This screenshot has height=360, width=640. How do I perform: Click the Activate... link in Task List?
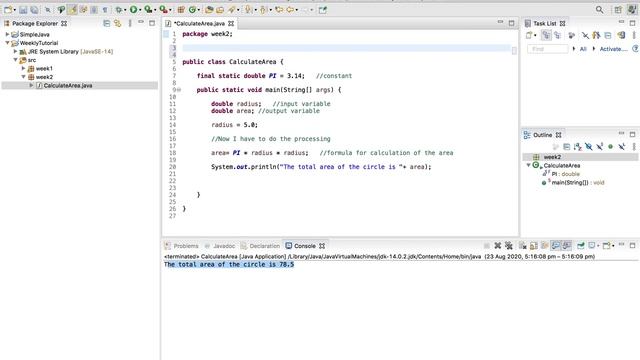(613, 49)
